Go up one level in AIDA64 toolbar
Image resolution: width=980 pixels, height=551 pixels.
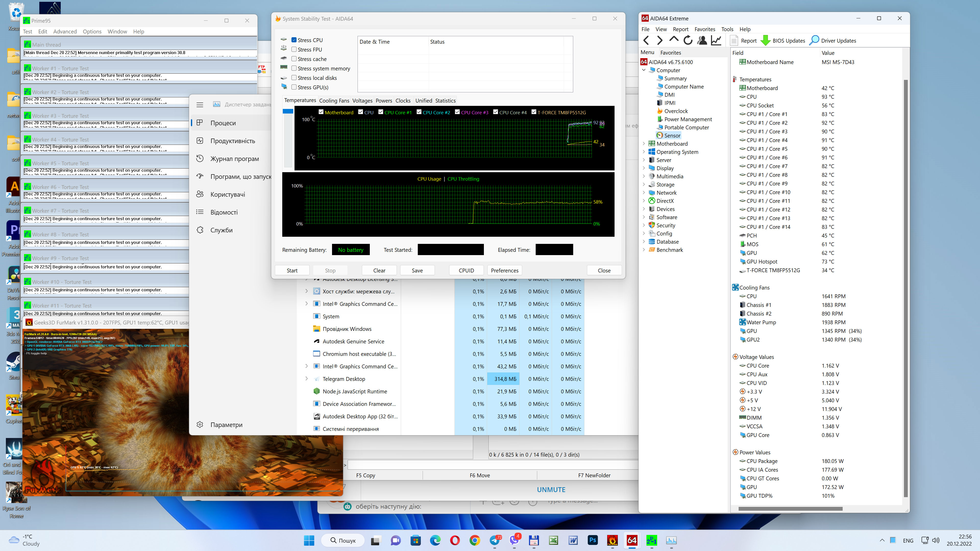pyautogui.click(x=674, y=40)
